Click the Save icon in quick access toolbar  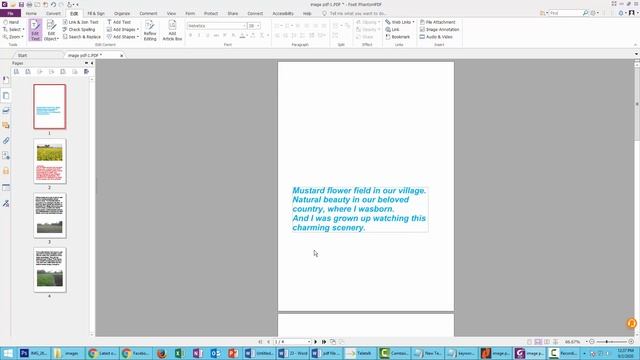point(21,4)
